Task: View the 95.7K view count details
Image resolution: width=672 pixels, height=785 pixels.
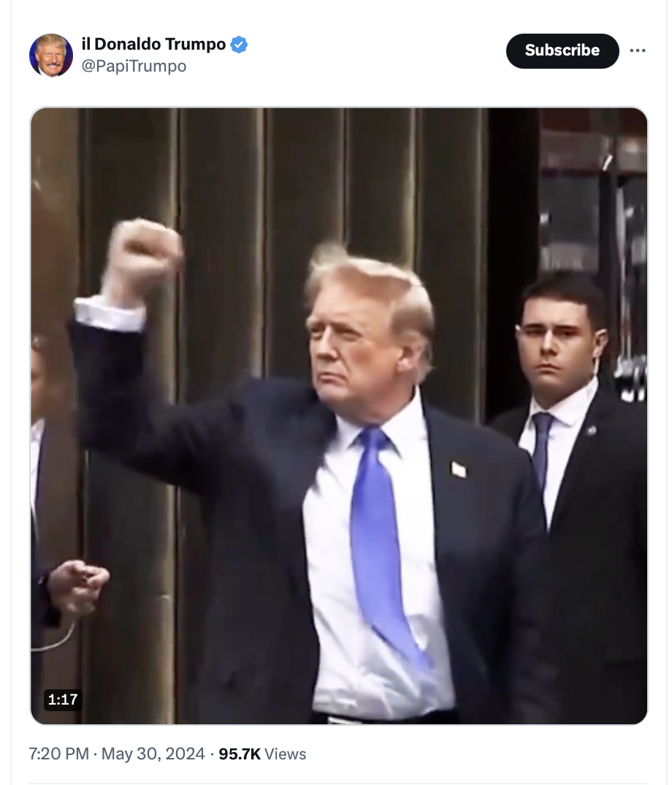Action: point(240,754)
